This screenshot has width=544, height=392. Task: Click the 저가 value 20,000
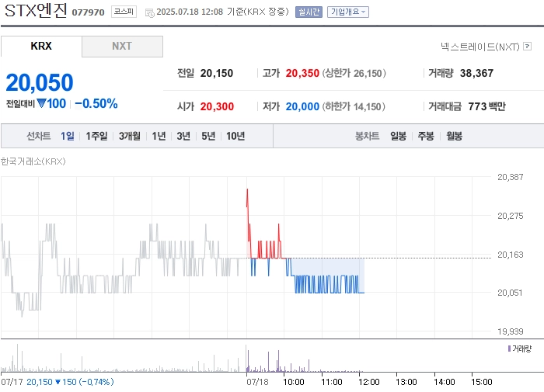302,106
